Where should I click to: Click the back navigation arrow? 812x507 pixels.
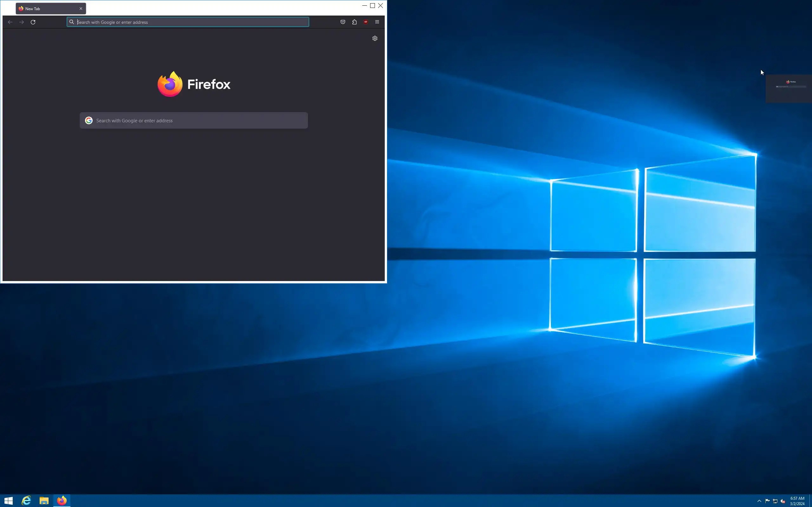(x=10, y=22)
